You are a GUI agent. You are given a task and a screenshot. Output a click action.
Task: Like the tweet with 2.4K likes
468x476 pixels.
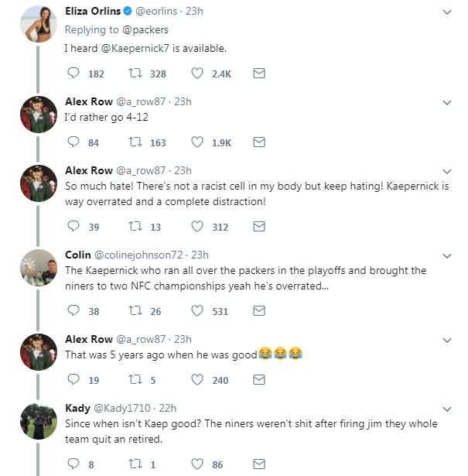tap(196, 74)
